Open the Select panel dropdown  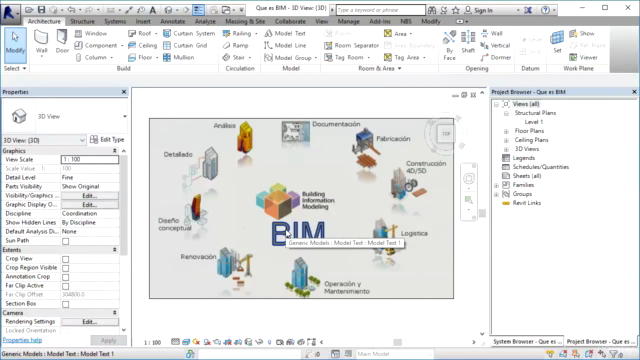[x=15, y=69]
